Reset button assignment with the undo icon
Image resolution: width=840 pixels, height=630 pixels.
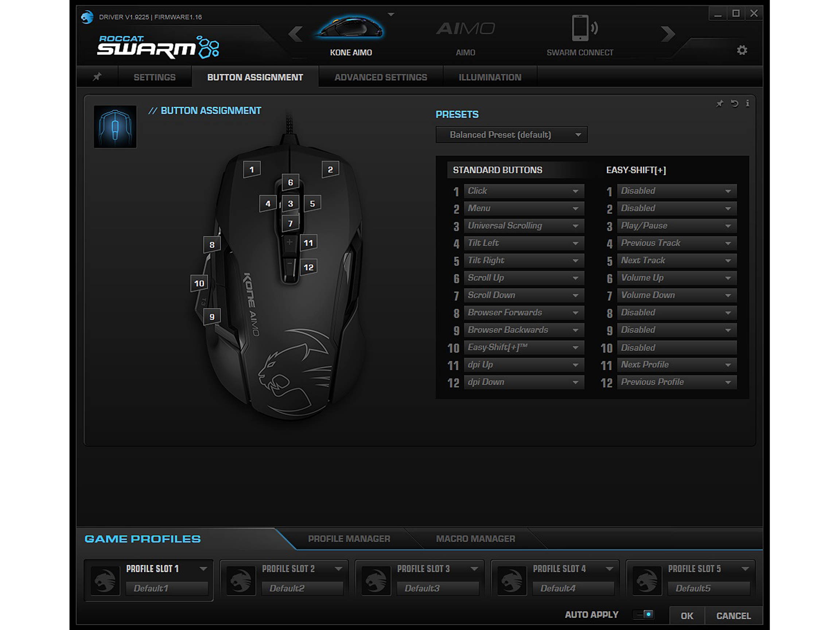coord(734,104)
